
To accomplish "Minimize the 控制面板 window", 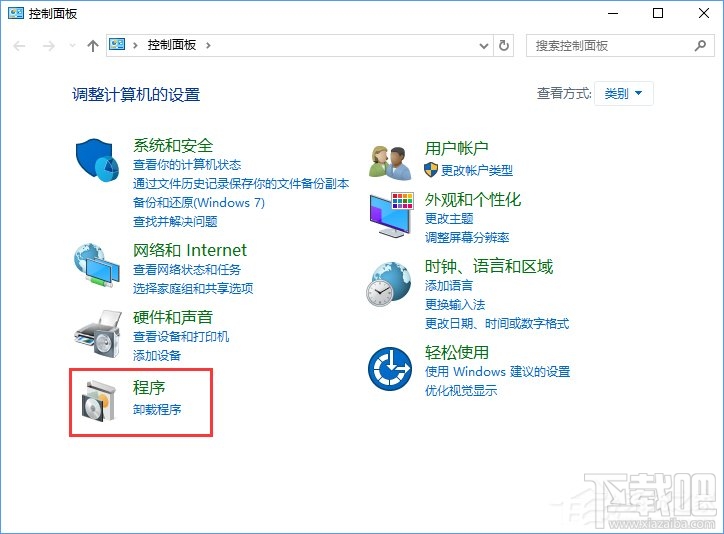I will click(x=613, y=13).
